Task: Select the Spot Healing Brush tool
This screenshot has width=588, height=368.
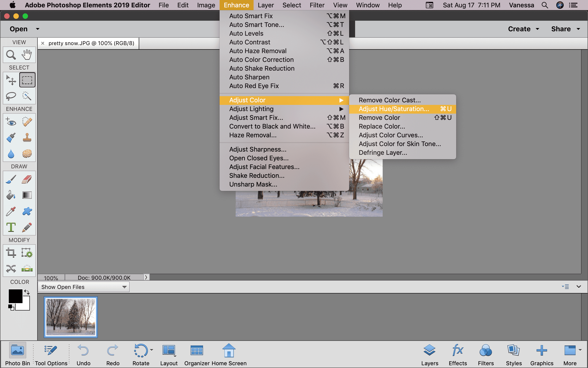Action: (x=27, y=121)
